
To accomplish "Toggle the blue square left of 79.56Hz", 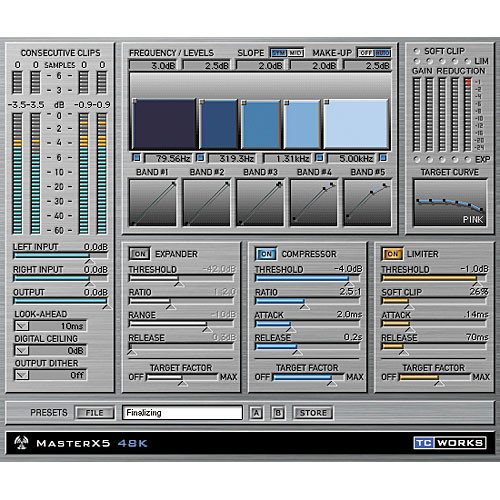I will coord(137,158).
